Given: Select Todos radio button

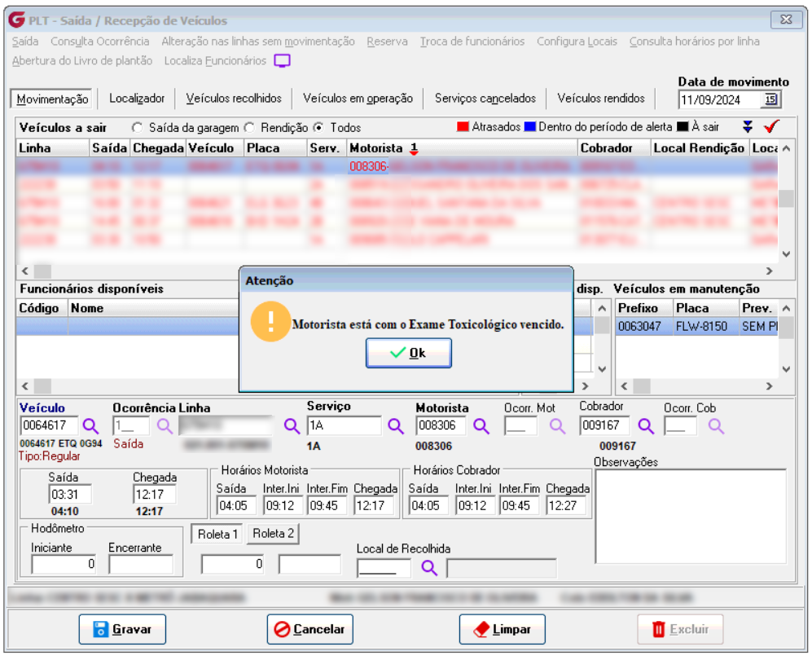Looking at the screenshot, I should (319, 127).
